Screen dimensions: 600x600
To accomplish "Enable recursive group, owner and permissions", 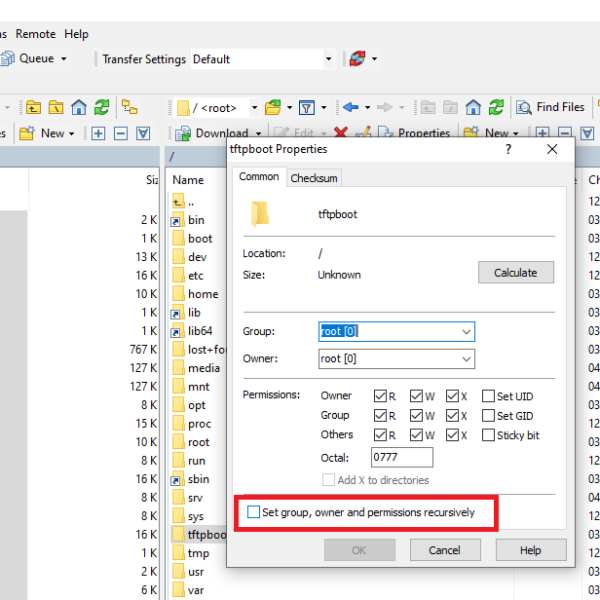I will 254,513.
